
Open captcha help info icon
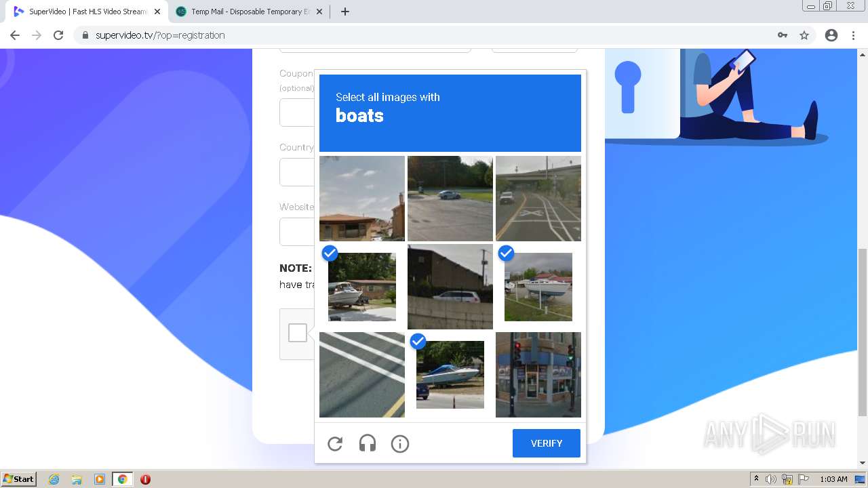400,444
